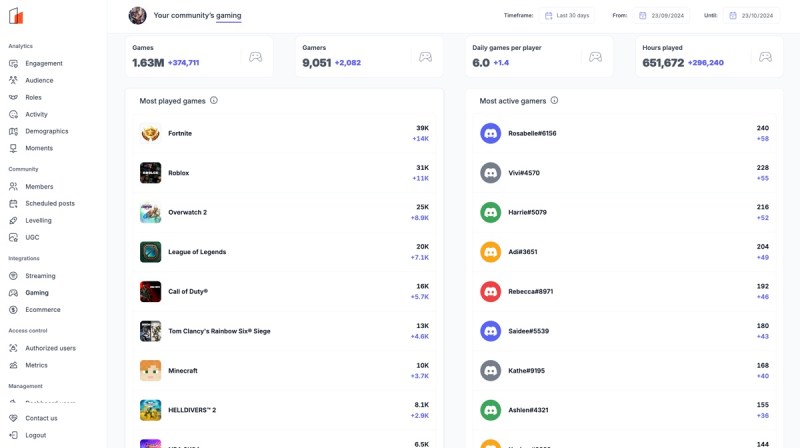Open the Moments page
The image size is (800, 448).
click(39, 148)
